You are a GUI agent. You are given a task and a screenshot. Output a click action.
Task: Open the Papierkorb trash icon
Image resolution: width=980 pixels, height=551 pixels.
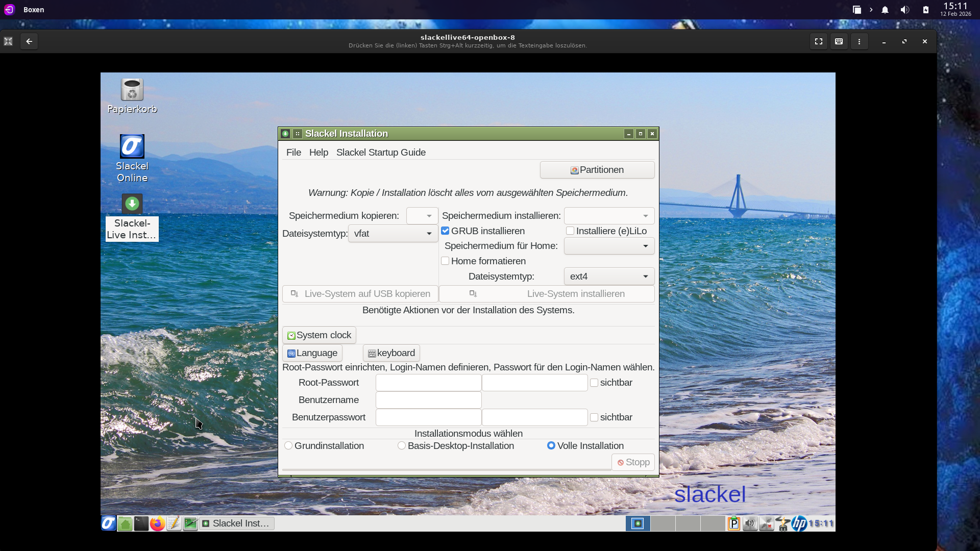coord(132,90)
